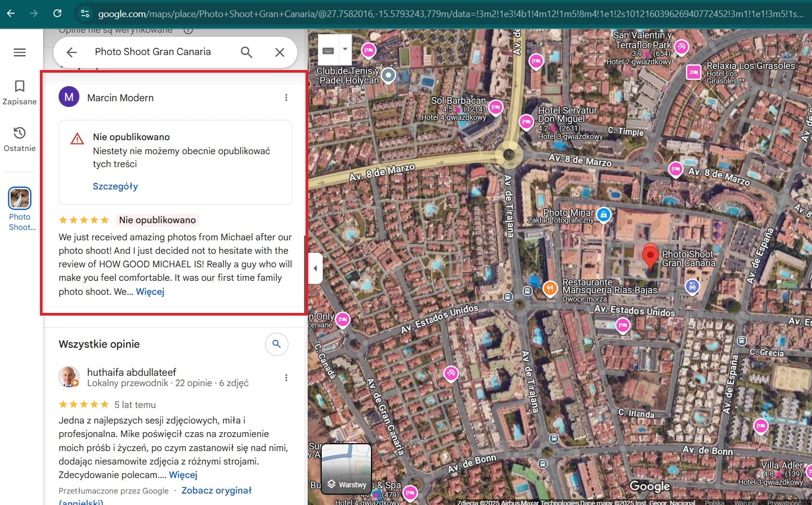Clear search with the X icon
The height and width of the screenshot is (505, 812).
pyautogui.click(x=280, y=52)
